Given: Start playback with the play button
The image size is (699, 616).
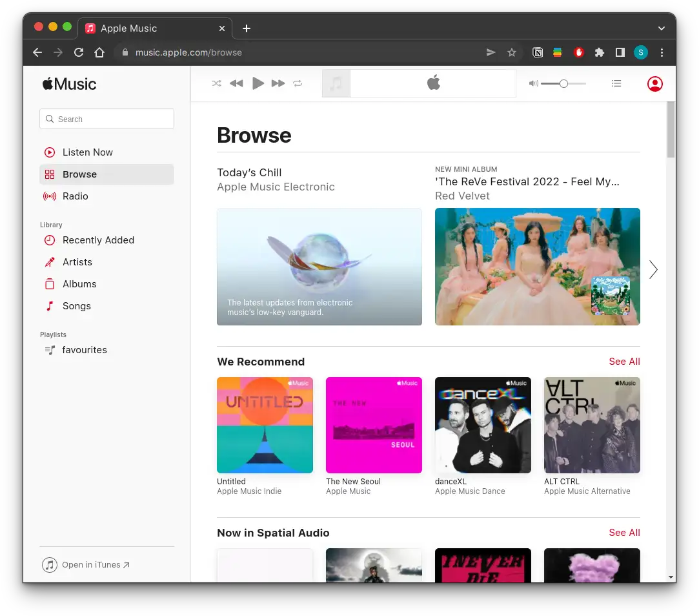Looking at the screenshot, I should tap(258, 83).
